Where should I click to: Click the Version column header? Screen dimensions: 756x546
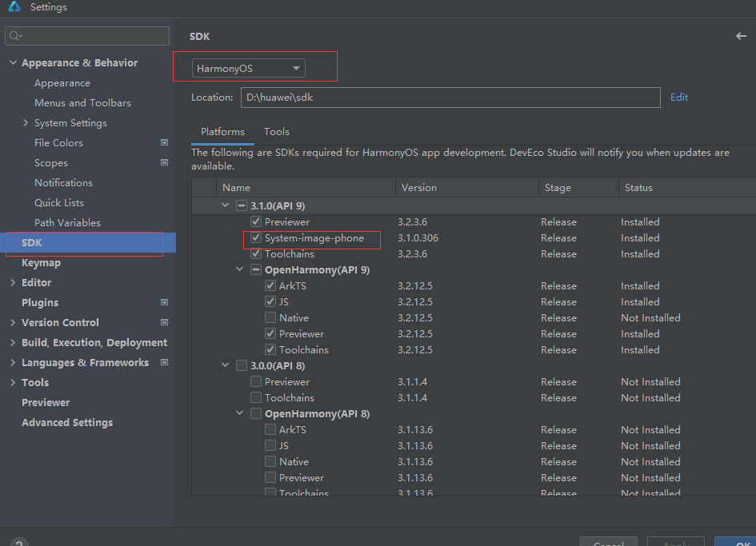419,188
